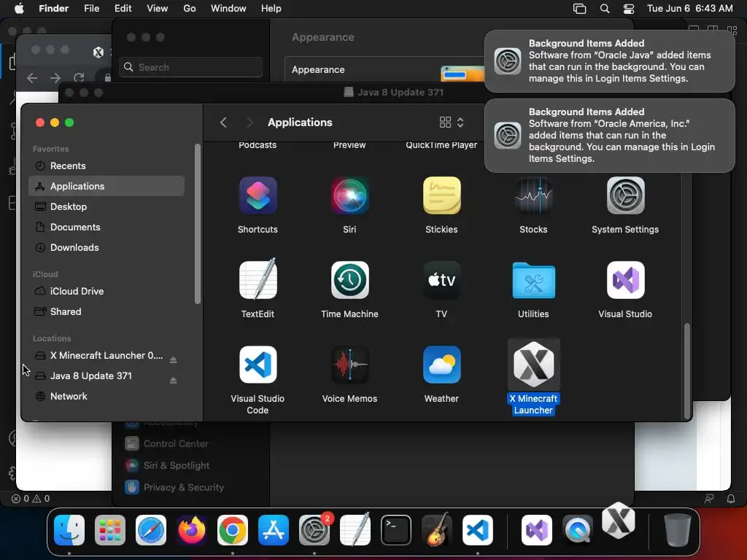Open Launchpad from the Dock

(x=110, y=530)
